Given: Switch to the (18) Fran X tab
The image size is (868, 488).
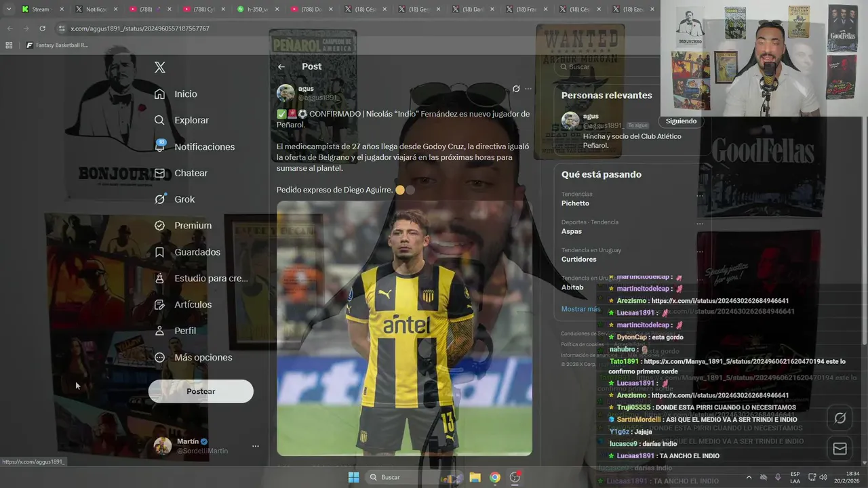Looking at the screenshot, I should (x=527, y=9).
